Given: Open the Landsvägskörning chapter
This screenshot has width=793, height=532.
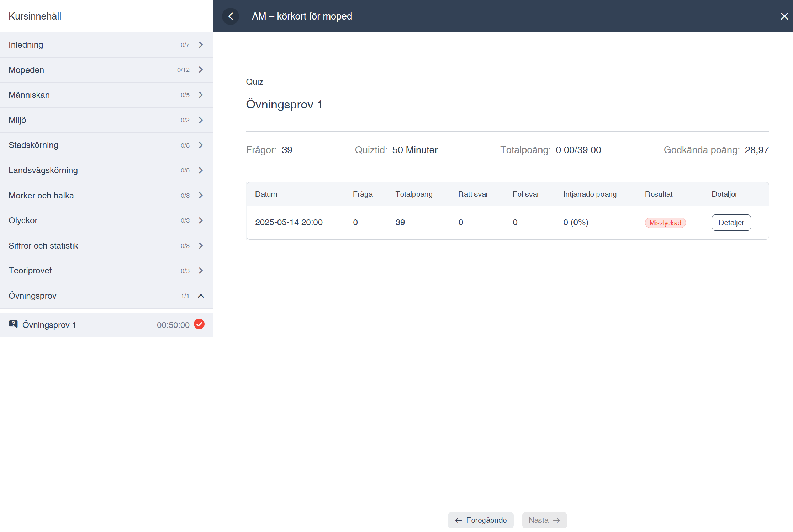Looking at the screenshot, I should [106, 170].
